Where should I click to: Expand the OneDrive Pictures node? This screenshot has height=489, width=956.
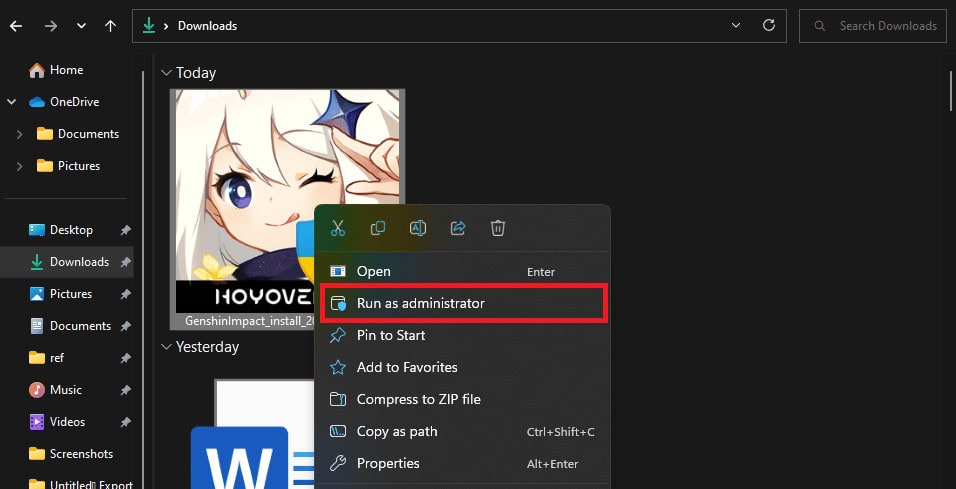20,166
